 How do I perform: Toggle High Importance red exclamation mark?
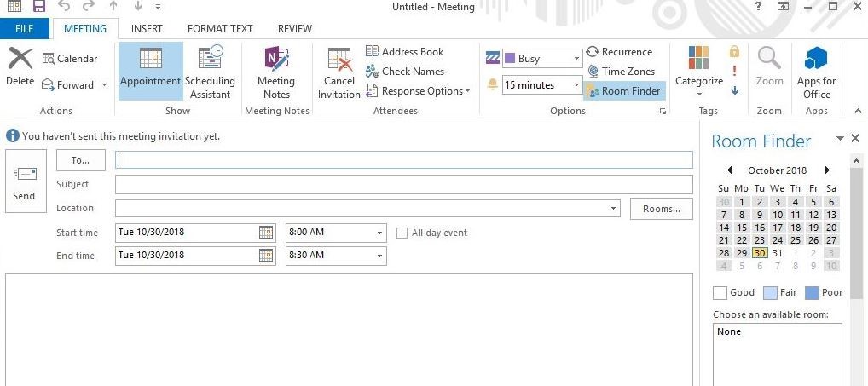[734, 71]
